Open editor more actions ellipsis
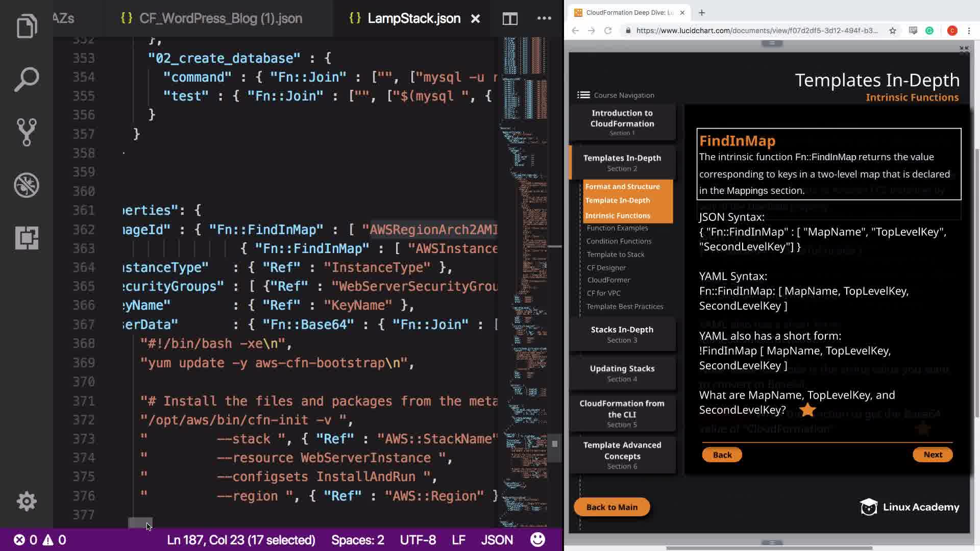Image resolution: width=980 pixels, height=551 pixels. point(544,19)
